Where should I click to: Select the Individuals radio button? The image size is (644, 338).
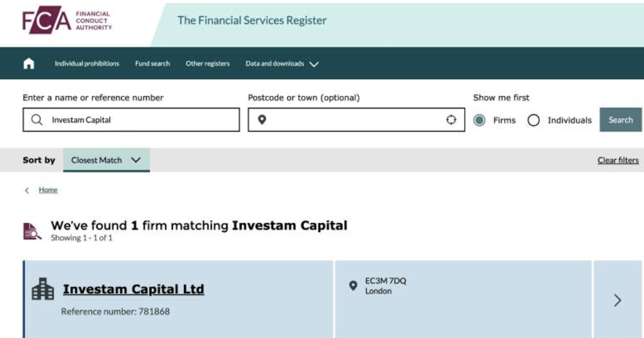[534, 120]
